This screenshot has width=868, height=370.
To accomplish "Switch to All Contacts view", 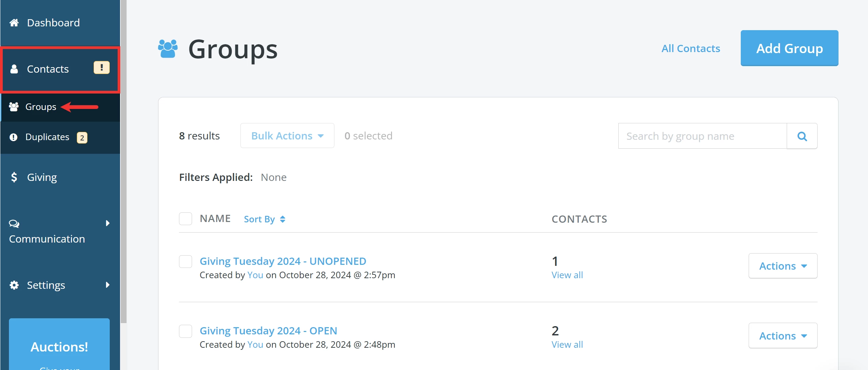I will coord(690,48).
